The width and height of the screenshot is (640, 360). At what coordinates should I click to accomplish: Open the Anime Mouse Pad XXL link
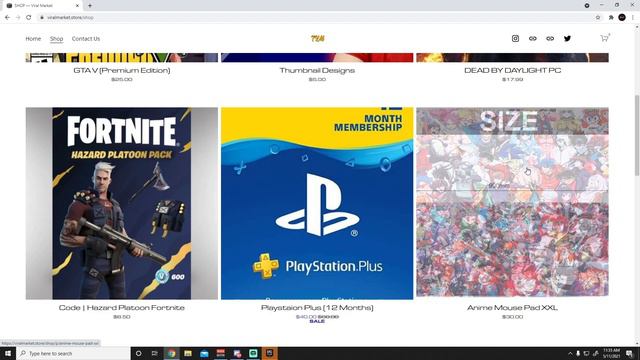[x=512, y=307]
